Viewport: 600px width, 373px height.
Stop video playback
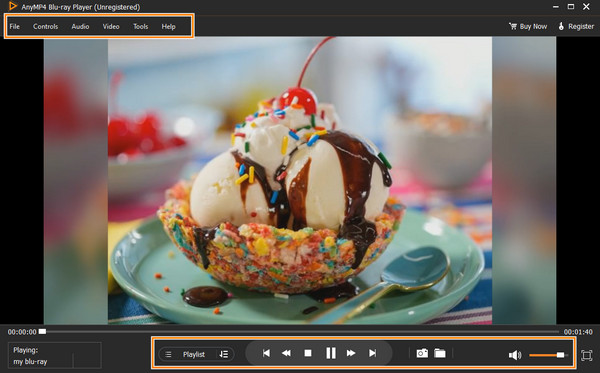tap(308, 353)
